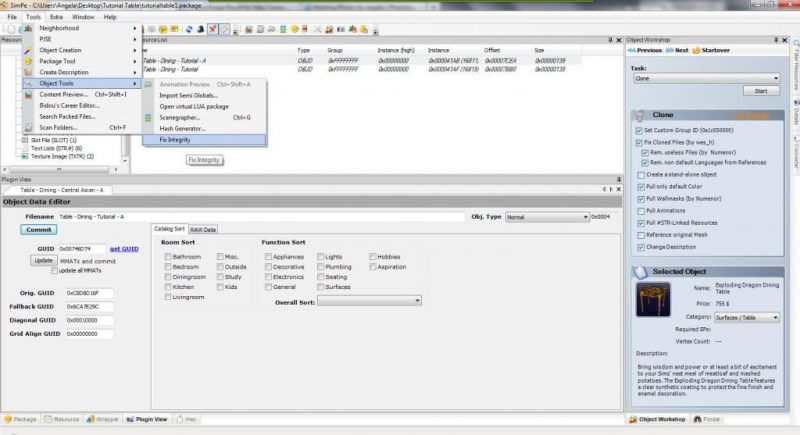Check the Diningroom room sort box
The height and width of the screenshot is (435, 800).
(167, 275)
